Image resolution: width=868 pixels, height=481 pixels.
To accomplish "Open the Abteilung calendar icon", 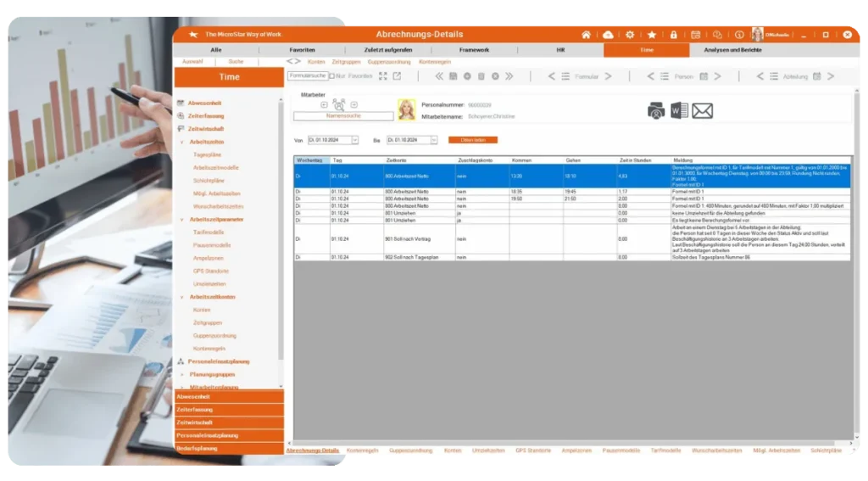I will tap(816, 76).
